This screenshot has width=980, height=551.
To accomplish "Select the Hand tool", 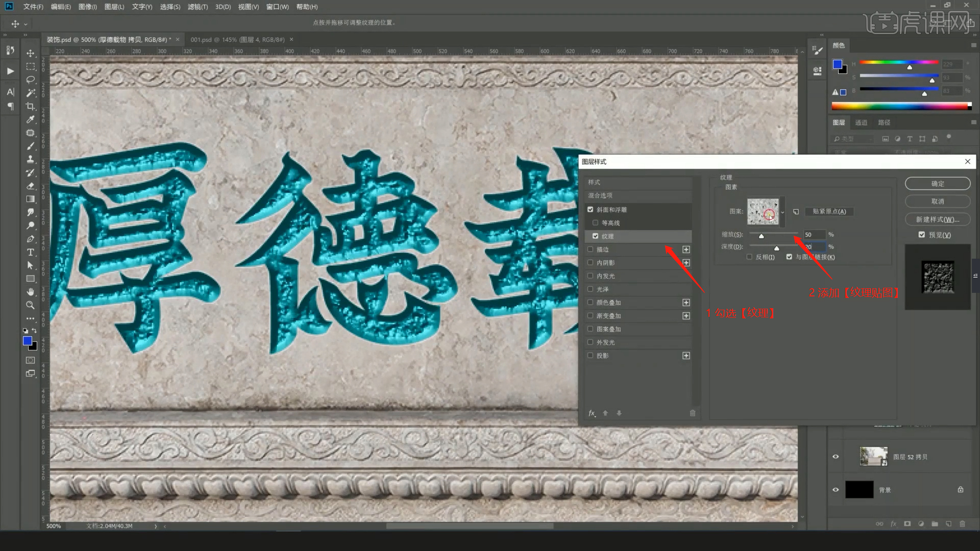I will click(30, 292).
